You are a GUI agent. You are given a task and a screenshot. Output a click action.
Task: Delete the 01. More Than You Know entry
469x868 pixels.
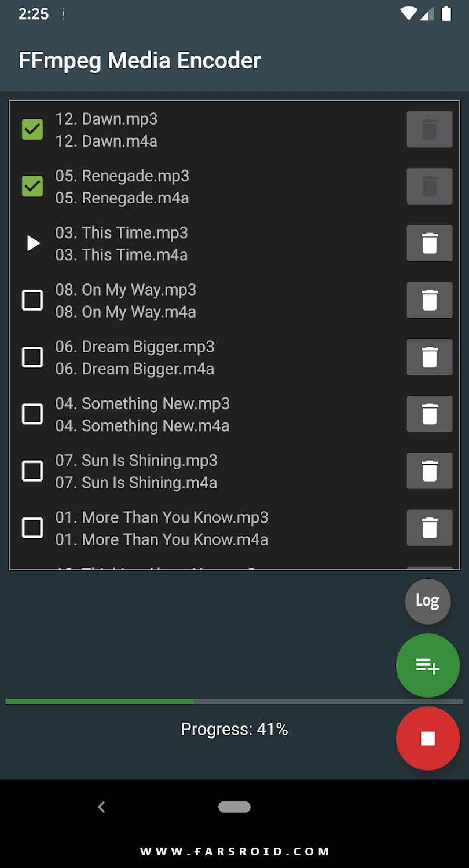pos(429,528)
